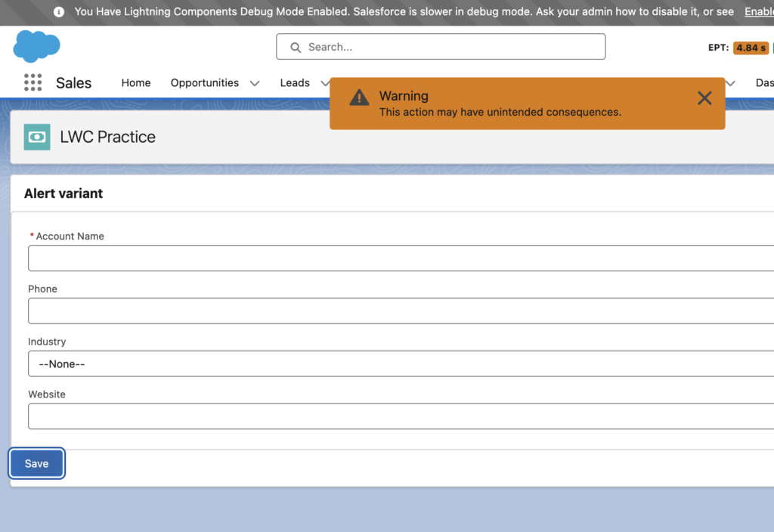Open the Industry picklist dropdown
The height and width of the screenshot is (532, 774).
[x=401, y=363]
